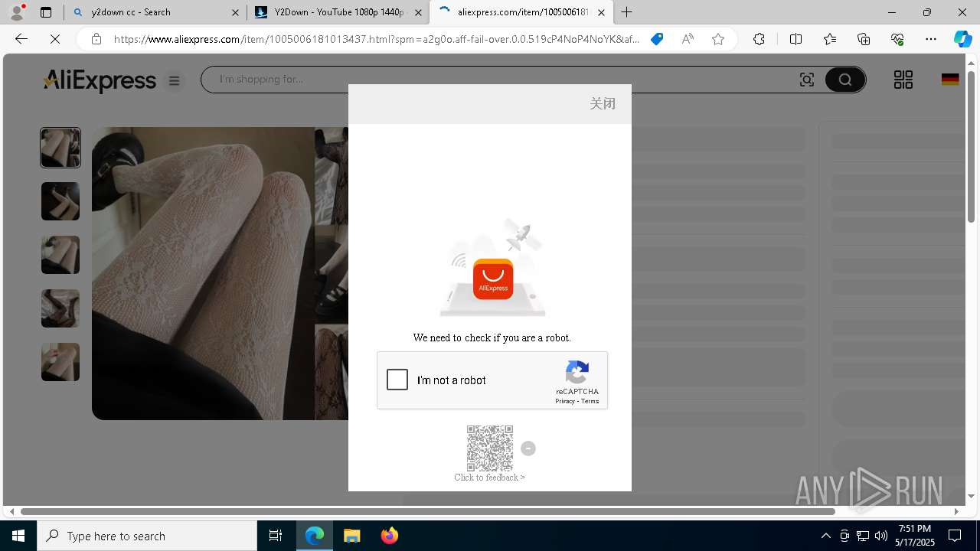
Task: Open the browser profile icon
Action: (17, 12)
